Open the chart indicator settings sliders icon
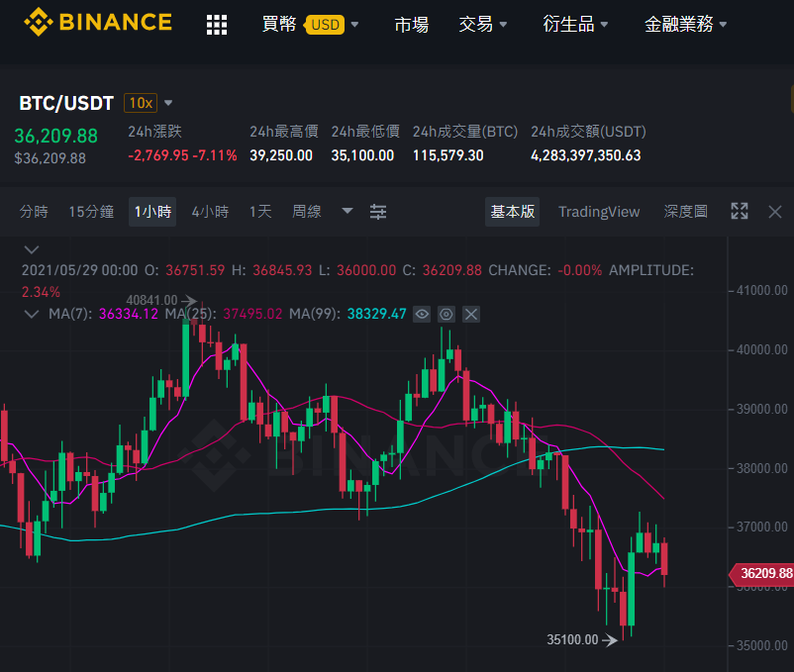 (x=378, y=212)
